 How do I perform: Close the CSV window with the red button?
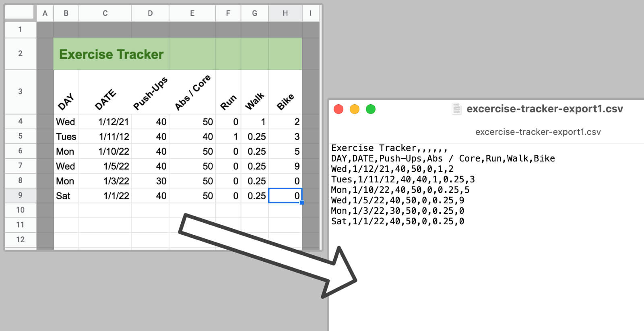(339, 109)
